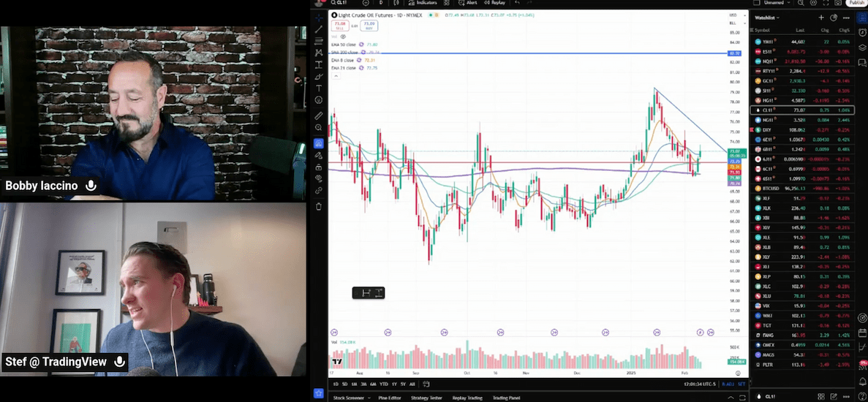This screenshot has height=402, width=868.
Task: Click the compare or add symbol plus icon
Action: [366, 3]
